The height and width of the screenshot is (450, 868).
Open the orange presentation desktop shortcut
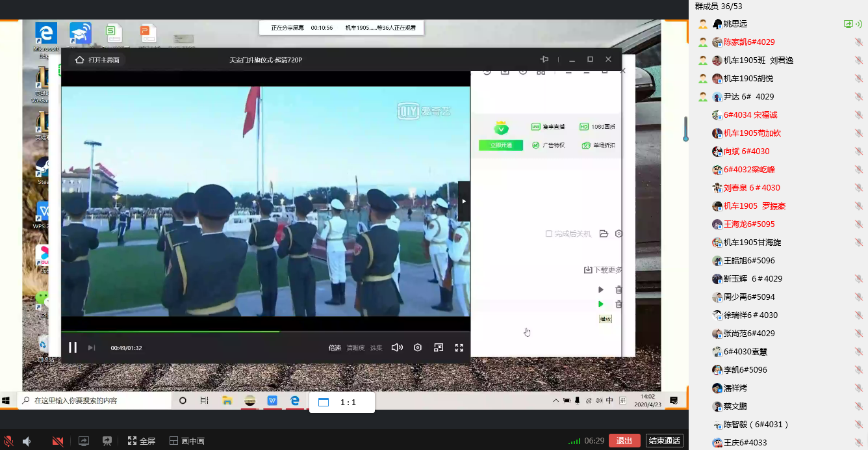click(x=149, y=34)
